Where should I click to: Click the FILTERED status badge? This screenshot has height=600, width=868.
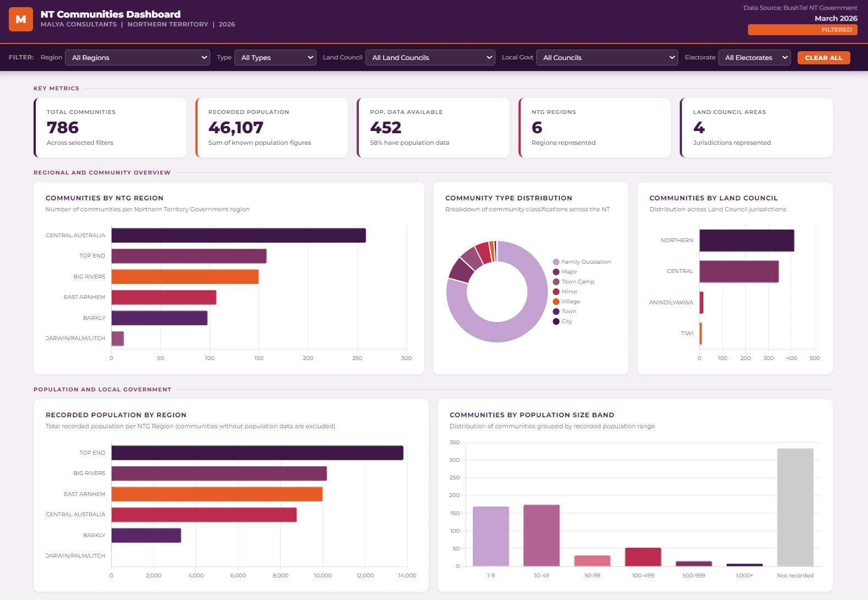(803, 30)
